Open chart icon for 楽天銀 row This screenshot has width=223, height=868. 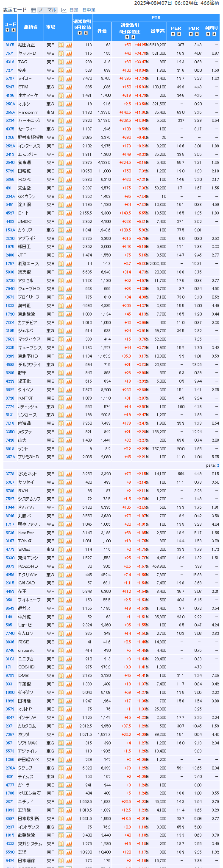(x=69, y=272)
